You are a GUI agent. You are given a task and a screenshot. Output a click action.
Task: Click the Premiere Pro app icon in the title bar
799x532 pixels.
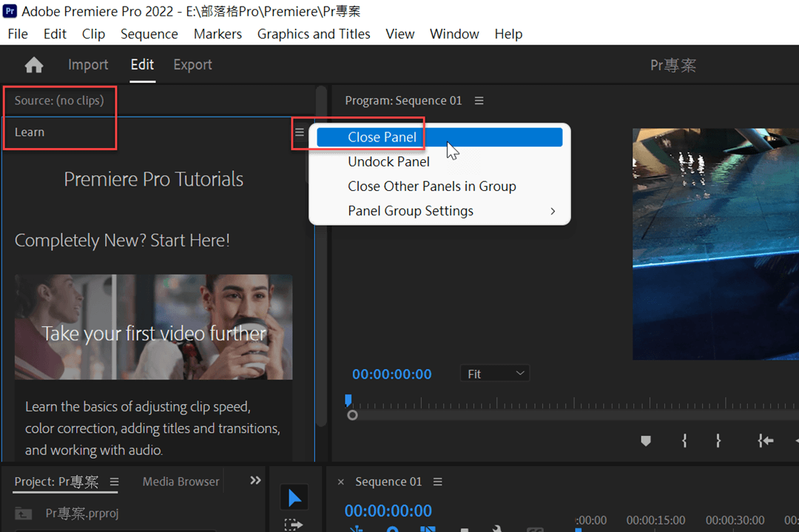[x=10, y=10]
